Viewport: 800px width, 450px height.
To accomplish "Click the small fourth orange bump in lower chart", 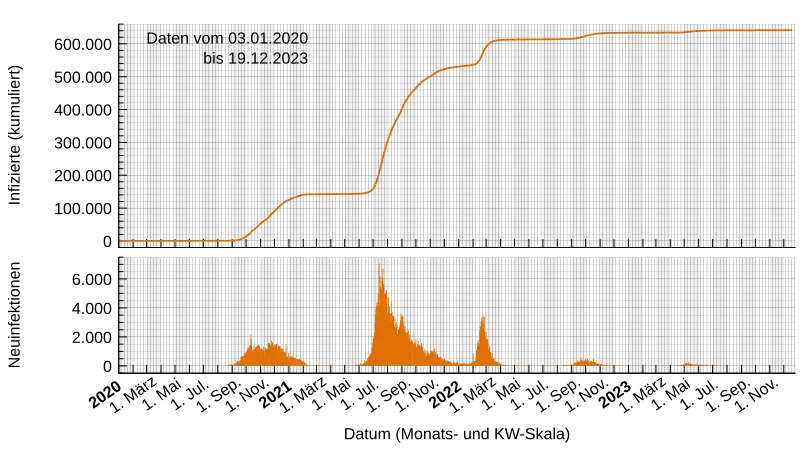I will tap(585, 362).
